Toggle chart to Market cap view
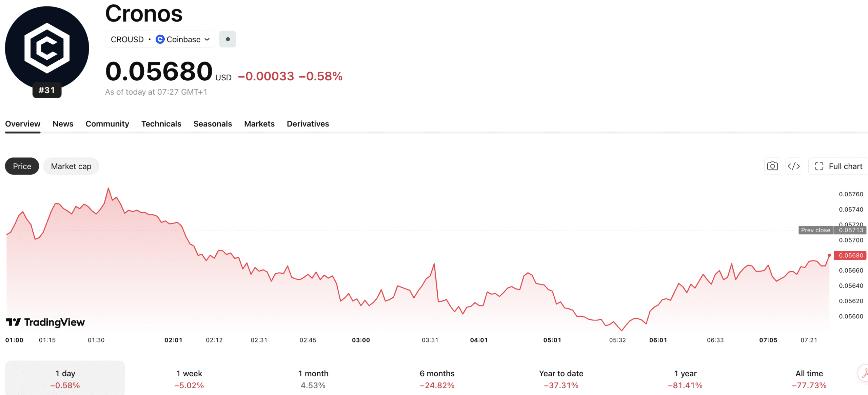The width and height of the screenshot is (868, 395). [x=71, y=166]
